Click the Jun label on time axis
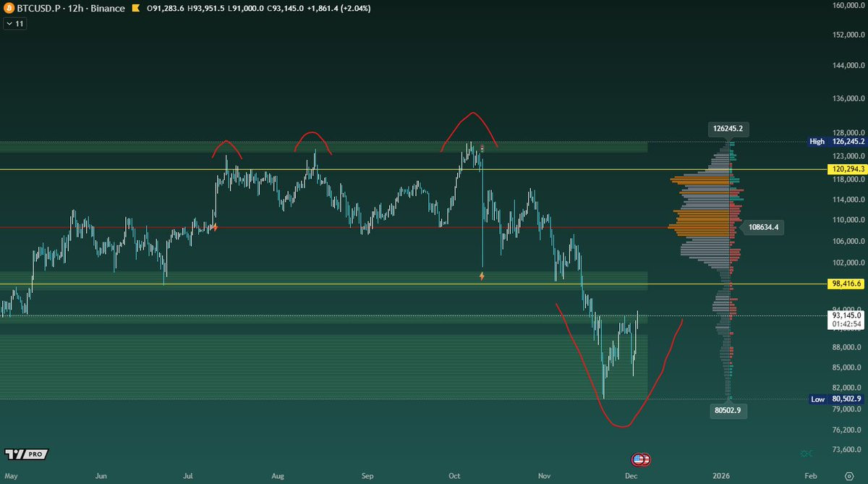 (x=101, y=476)
